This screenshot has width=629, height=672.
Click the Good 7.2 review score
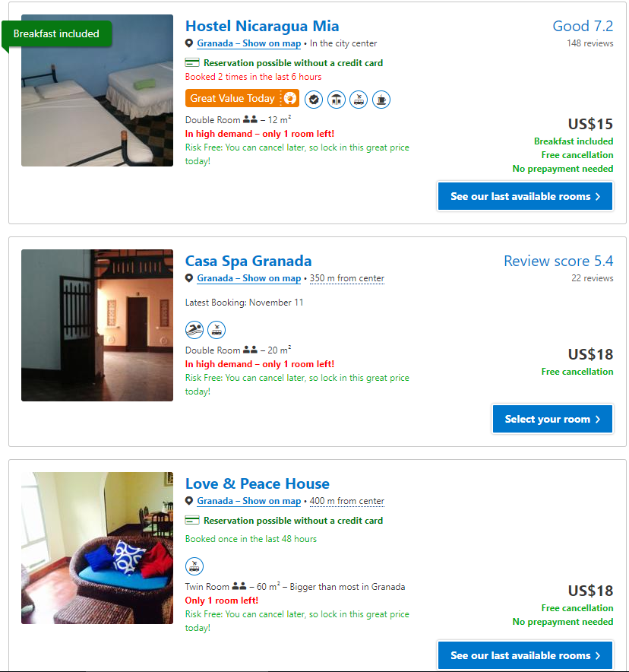click(583, 26)
